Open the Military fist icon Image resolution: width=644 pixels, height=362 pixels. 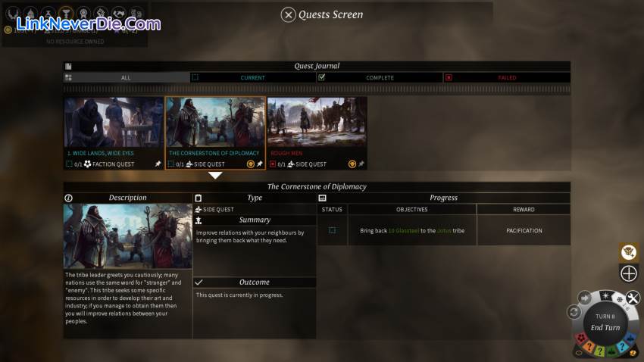point(101,14)
